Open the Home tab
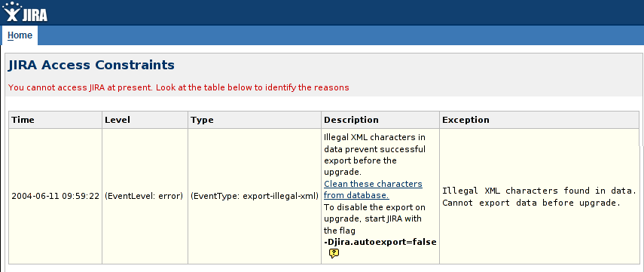The height and width of the screenshot is (272, 644). [20, 35]
